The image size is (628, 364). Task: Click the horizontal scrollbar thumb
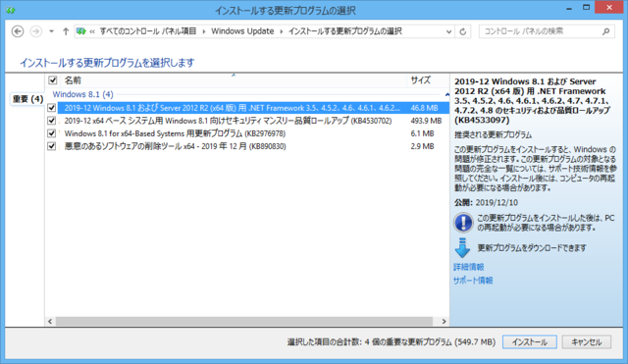(244, 321)
